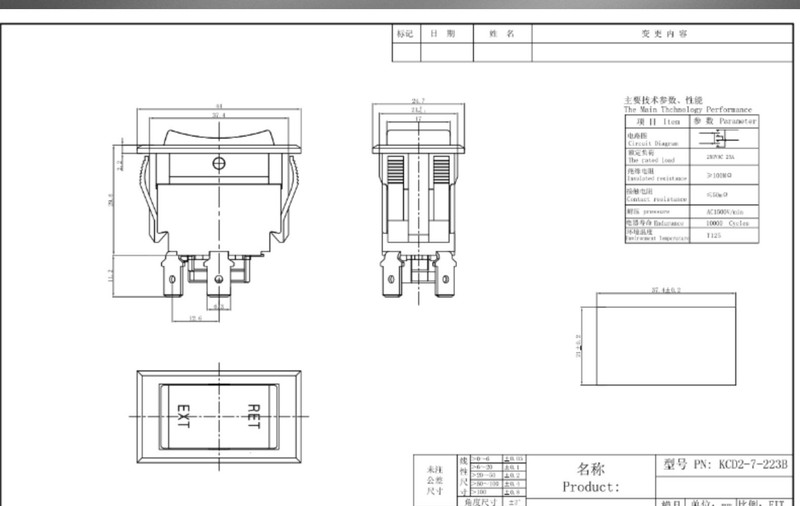Select the '10000 Cycles' value
800x506 pixels.
pos(728,223)
